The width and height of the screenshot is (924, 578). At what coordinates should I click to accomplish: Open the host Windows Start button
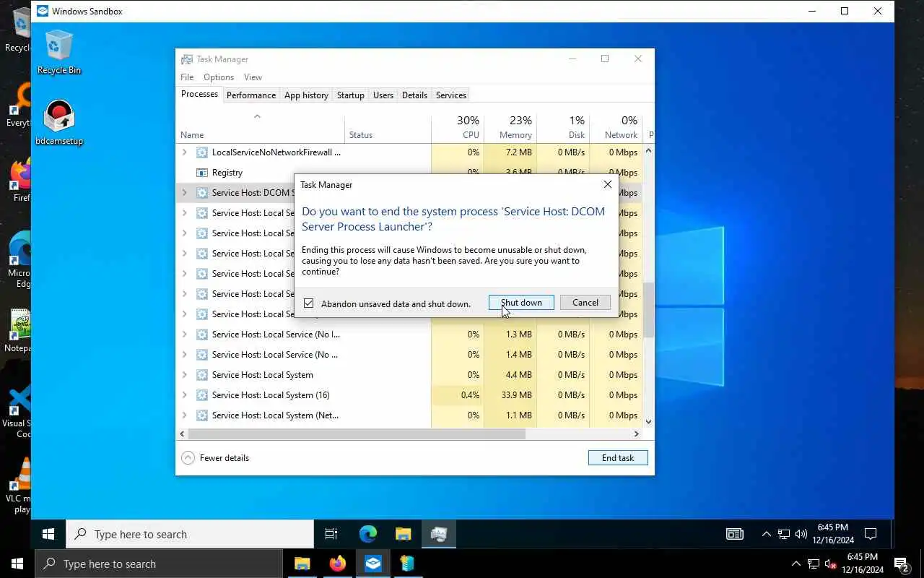pyautogui.click(x=17, y=564)
